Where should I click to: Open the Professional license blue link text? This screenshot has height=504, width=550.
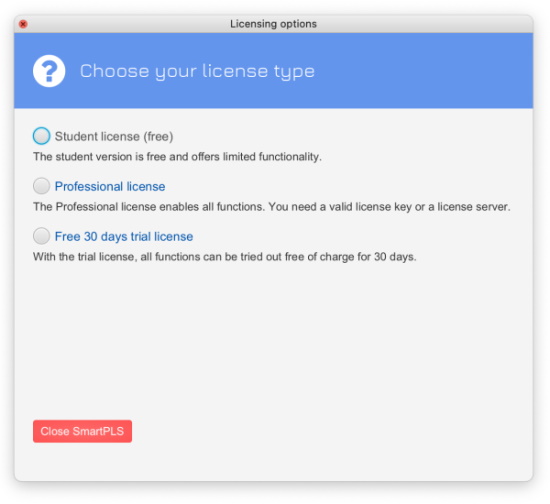[110, 186]
